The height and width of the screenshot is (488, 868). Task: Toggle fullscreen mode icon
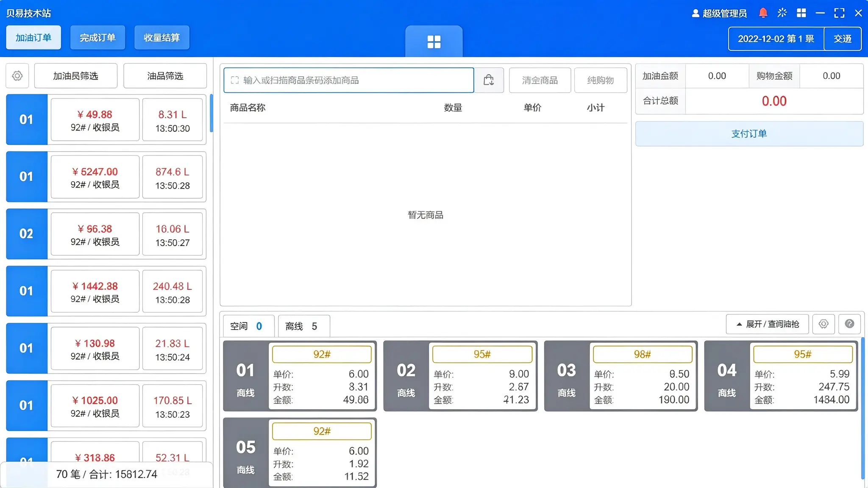tap(839, 13)
